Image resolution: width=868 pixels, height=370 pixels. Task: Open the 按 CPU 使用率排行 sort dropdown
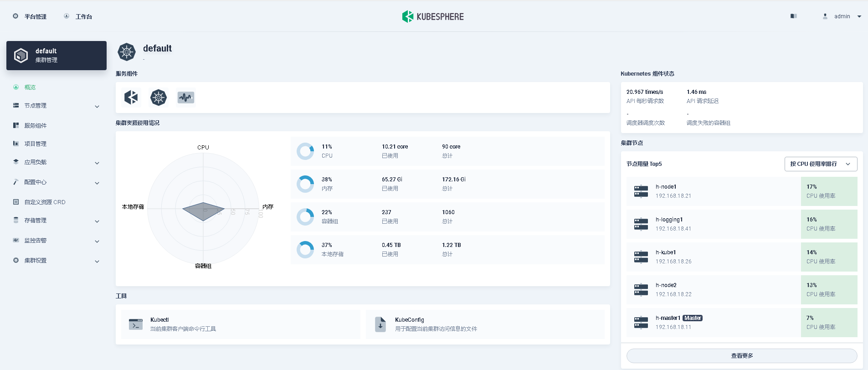(821, 164)
